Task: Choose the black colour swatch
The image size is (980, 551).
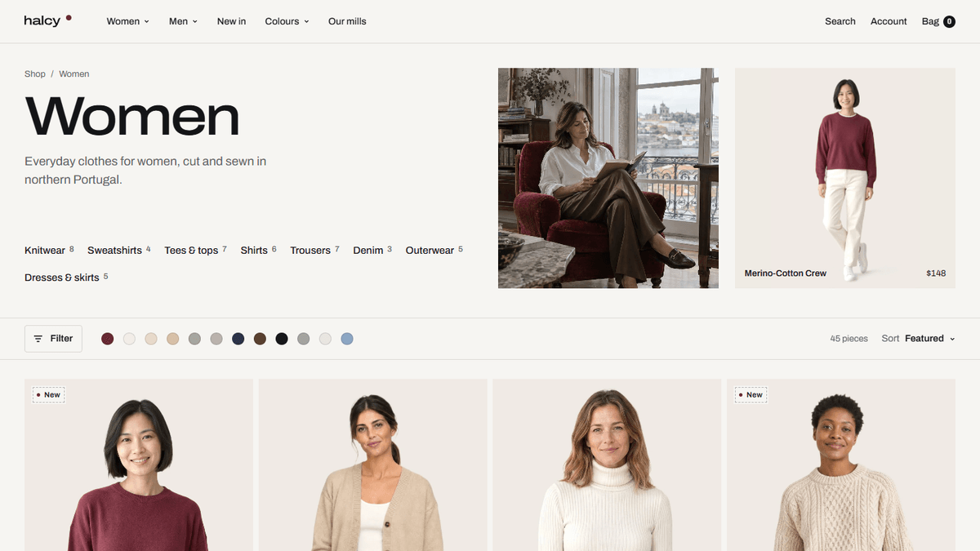Action: [282, 339]
